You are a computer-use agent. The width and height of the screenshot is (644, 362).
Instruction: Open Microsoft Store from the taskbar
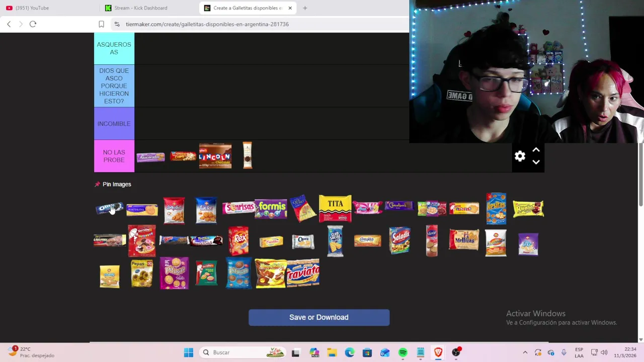[367, 352]
